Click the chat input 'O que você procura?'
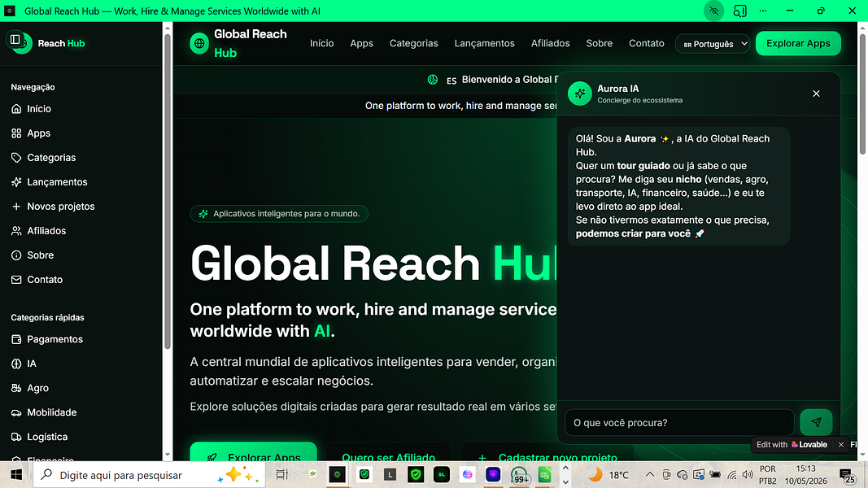The width and height of the screenshot is (868, 488). pyautogui.click(x=679, y=423)
